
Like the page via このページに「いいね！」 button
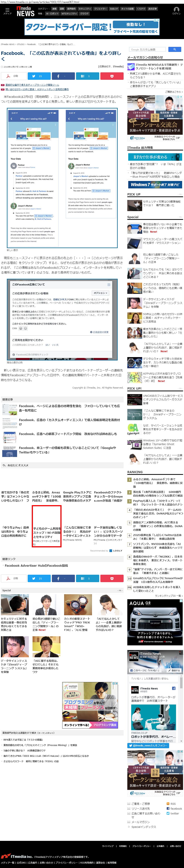tap(146, 670)
